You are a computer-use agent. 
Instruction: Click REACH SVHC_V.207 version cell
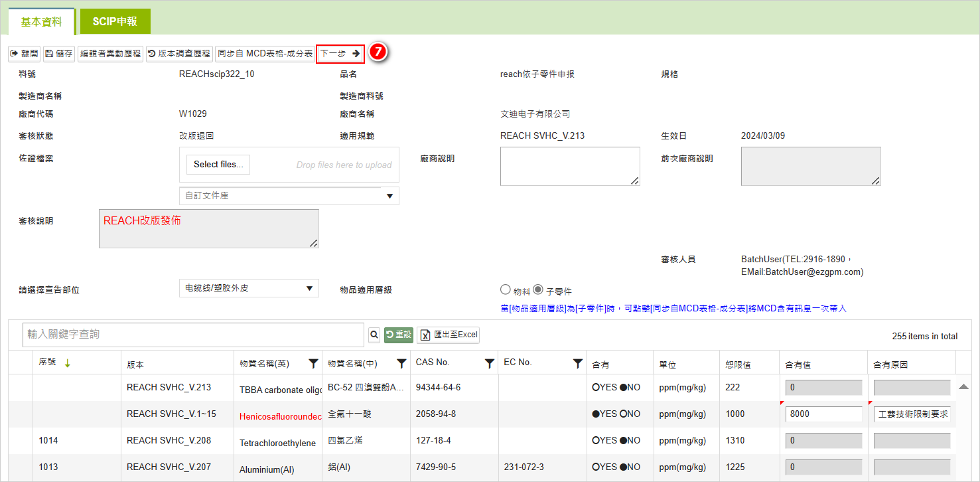click(169, 467)
